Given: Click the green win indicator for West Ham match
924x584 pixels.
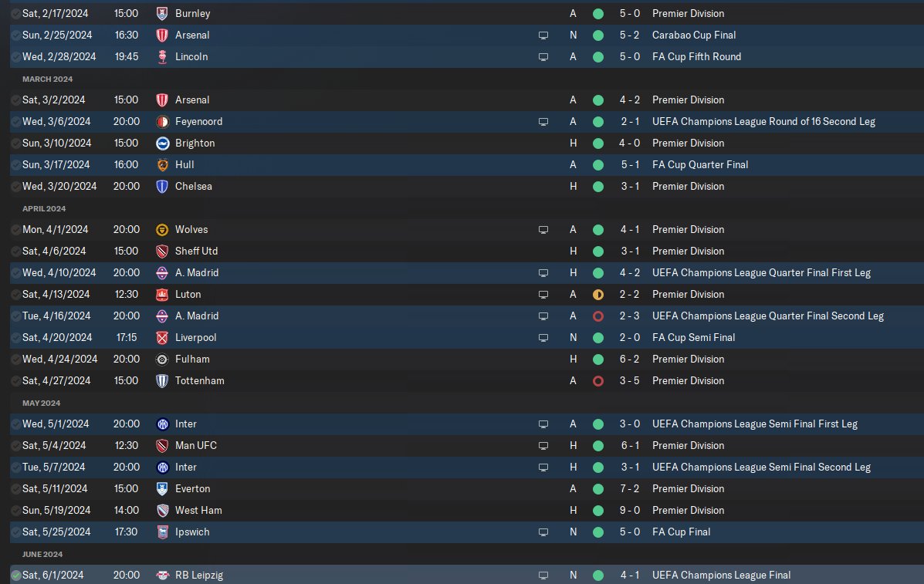Looking at the screenshot, I should click(x=598, y=511).
